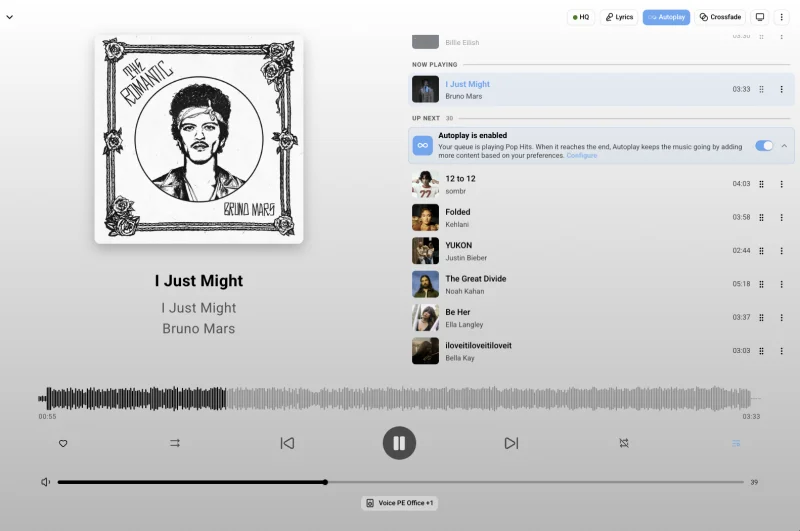Click the drag handle for I Just Might

pos(761,89)
